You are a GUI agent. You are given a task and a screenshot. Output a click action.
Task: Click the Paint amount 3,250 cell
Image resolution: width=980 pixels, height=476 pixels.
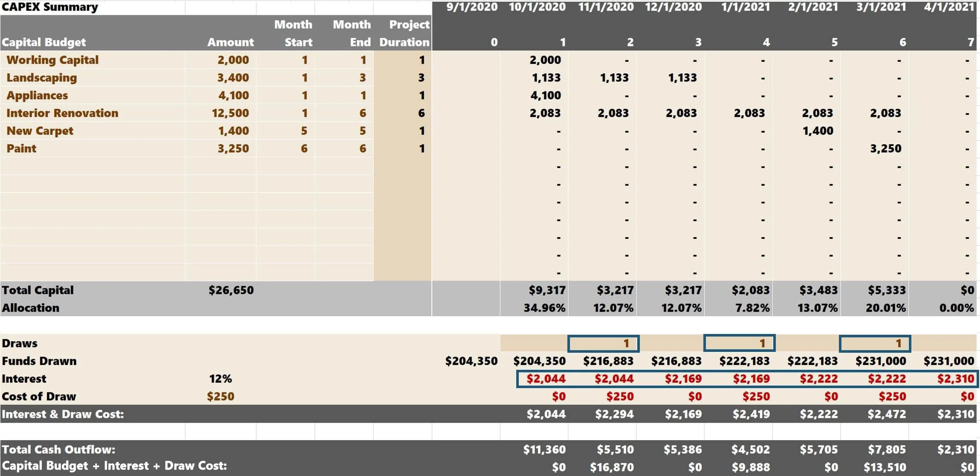[233, 149]
